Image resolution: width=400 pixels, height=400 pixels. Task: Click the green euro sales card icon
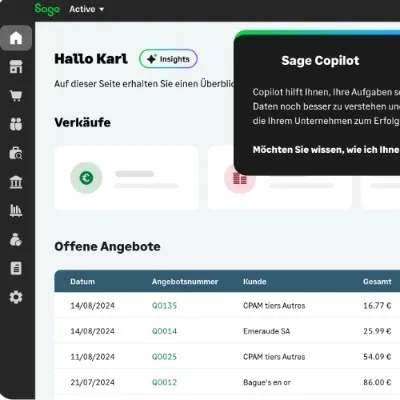[x=86, y=178]
